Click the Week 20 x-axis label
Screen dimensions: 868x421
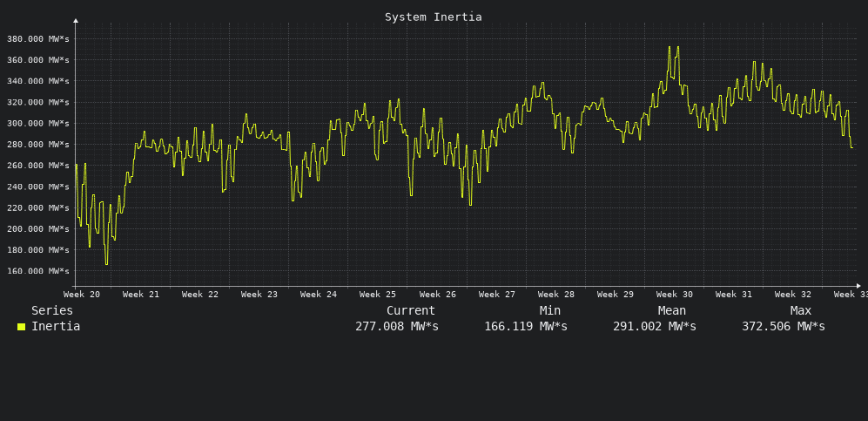tap(82, 294)
